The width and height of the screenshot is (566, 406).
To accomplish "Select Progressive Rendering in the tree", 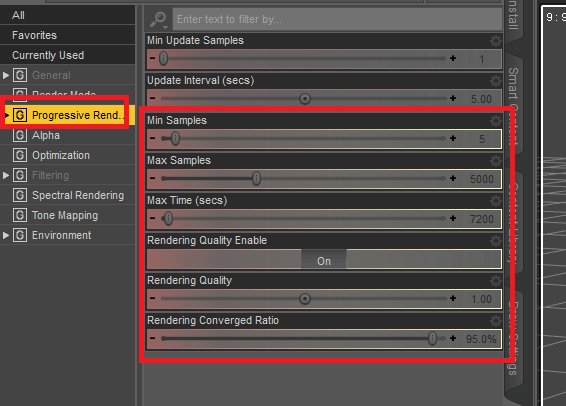I will pos(78,115).
